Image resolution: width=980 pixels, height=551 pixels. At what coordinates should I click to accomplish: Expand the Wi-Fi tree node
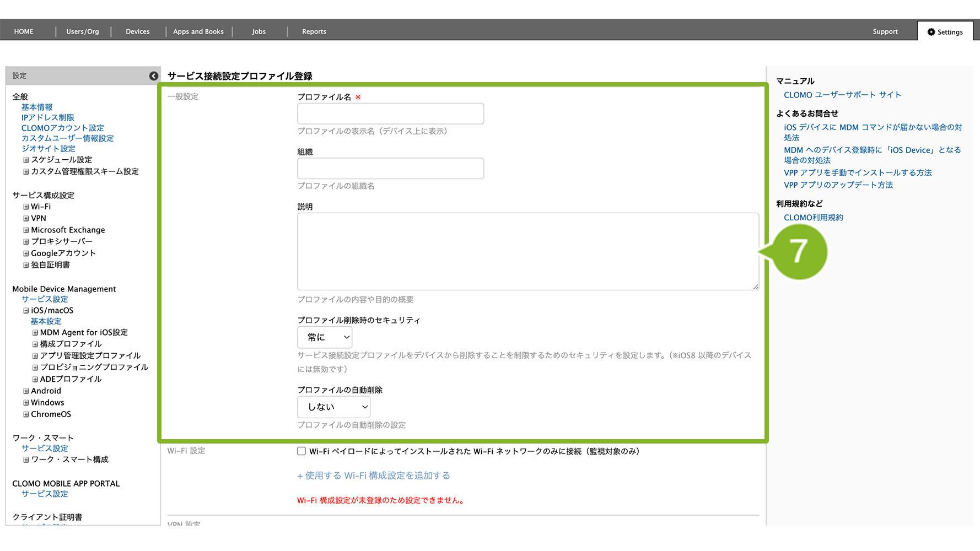[x=26, y=207]
